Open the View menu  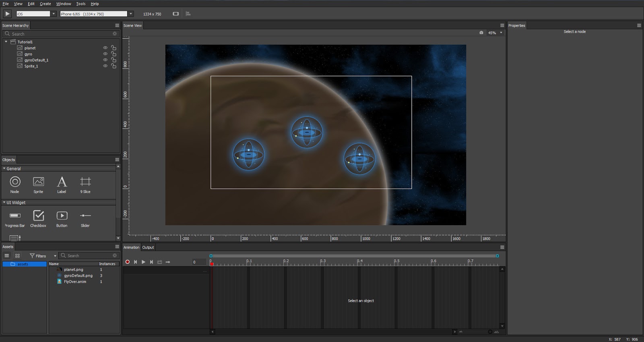pos(18,4)
